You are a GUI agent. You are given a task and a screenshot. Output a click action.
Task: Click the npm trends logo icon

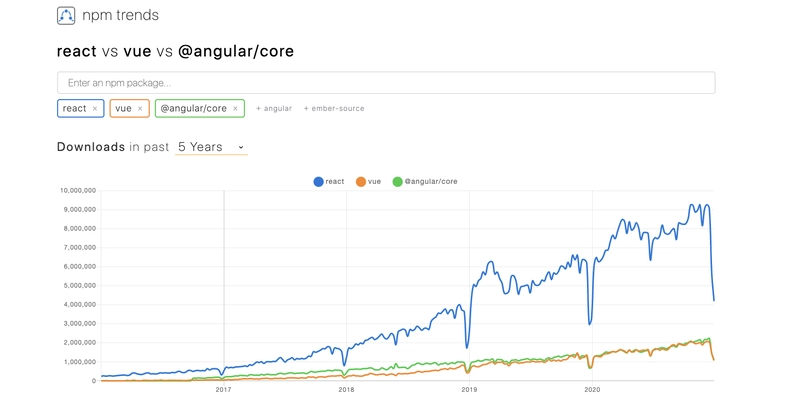coord(66,15)
